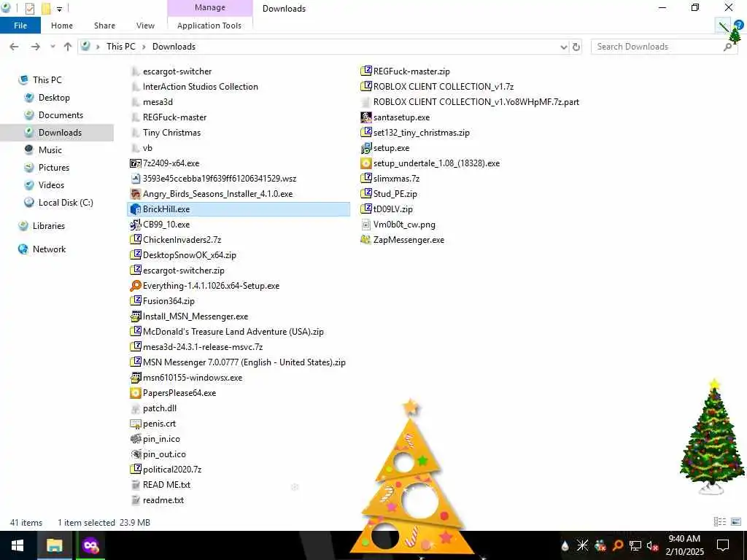The height and width of the screenshot is (560, 747).
Task: Click the ZapMessenger.exe icon
Action: click(x=366, y=239)
